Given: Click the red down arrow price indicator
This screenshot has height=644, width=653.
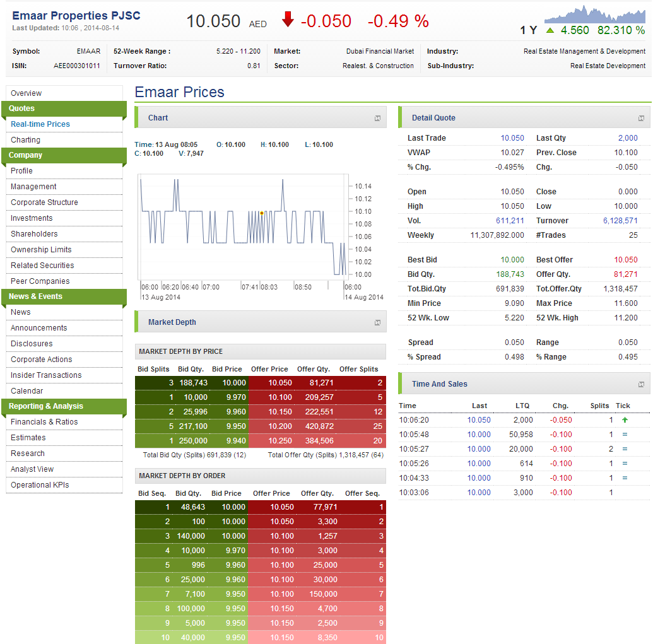Looking at the screenshot, I should (x=288, y=19).
